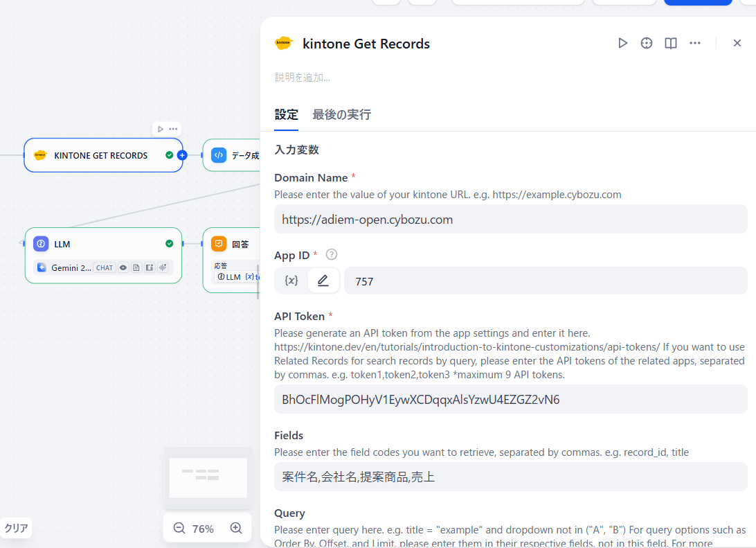Click the Domain Name input field
This screenshot has width=756, height=548.
pos(510,220)
